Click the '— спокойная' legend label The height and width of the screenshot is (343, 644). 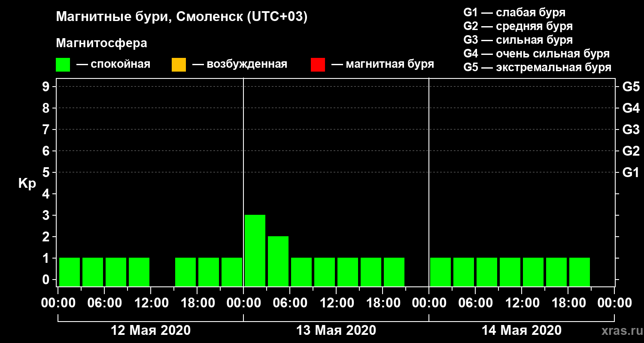(113, 65)
